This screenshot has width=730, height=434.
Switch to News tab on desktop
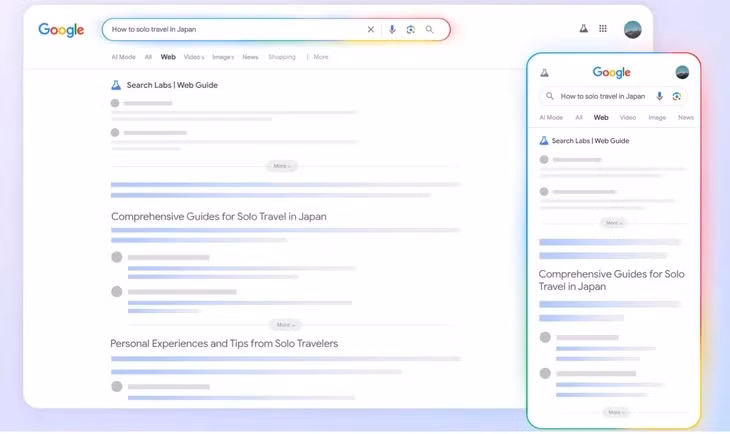pos(250,57)
